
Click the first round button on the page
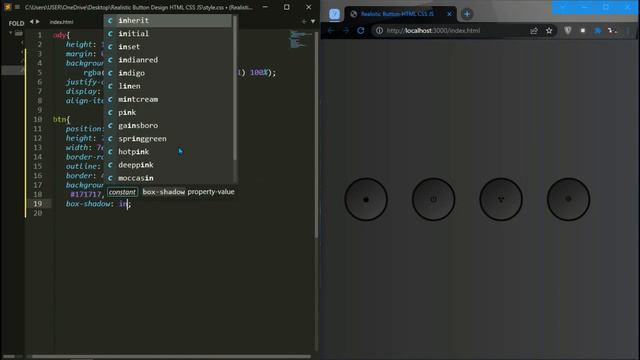pos(366,200)
